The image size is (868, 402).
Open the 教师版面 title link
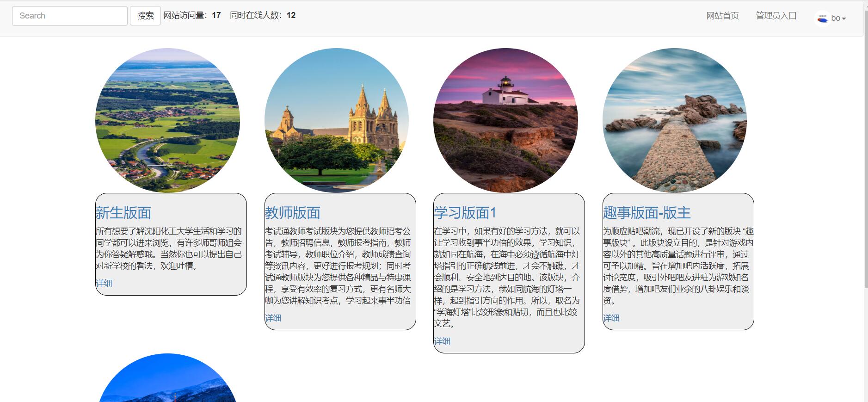[293, 213]
